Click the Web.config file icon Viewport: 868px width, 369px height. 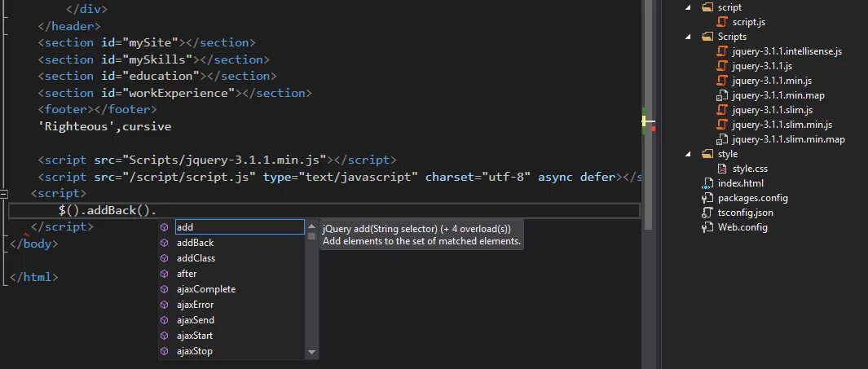[707, 227]
